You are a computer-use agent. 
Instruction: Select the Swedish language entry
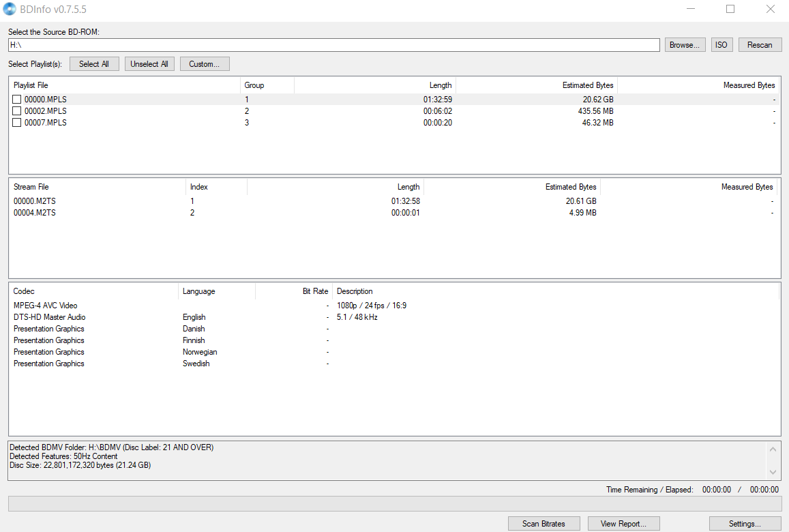196,364
